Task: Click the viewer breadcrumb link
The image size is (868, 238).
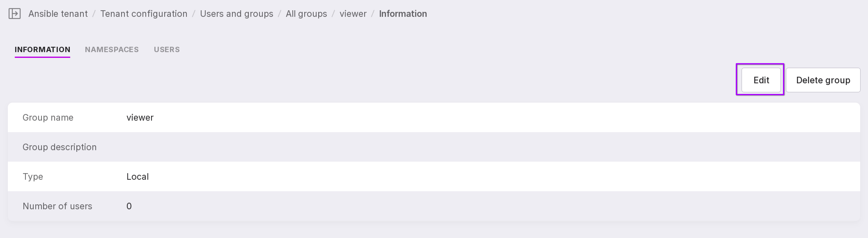Action: (353, 14)
